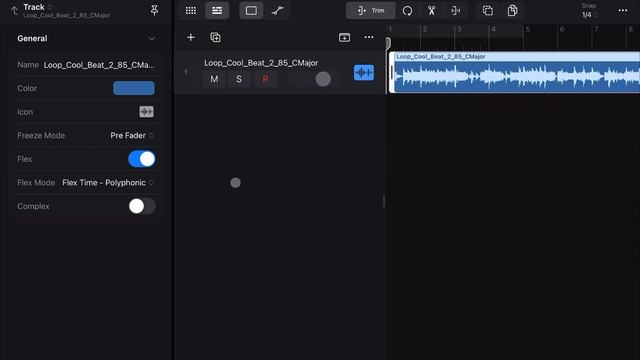Turn off the Flex switch
The height and width of the screenshot is (360, 640).
pyautogui.click(x=142, y=159)
